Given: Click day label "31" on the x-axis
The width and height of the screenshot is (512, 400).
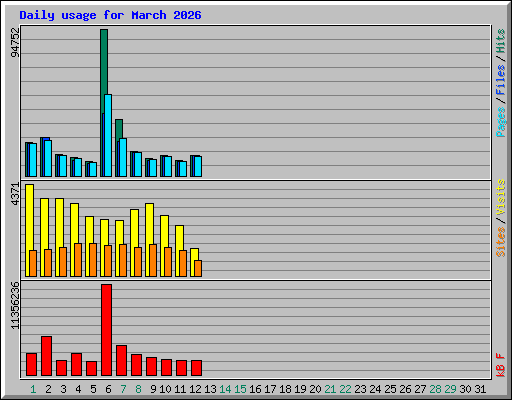Looking at the screenshot, I should click(x=480, y=389).
